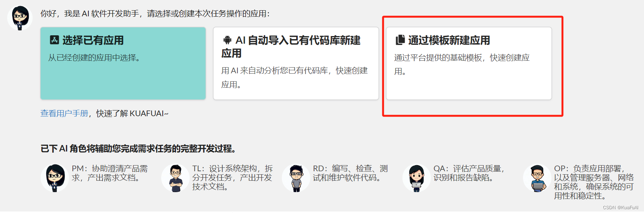Open the 查看用户手册 link
644x213 pixels.
tap(64, 114)
